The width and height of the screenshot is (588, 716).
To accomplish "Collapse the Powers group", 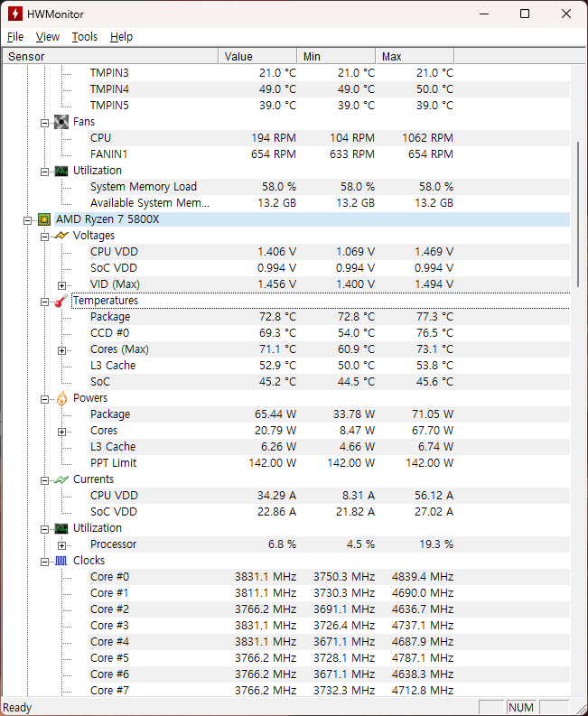I will 44,400.
